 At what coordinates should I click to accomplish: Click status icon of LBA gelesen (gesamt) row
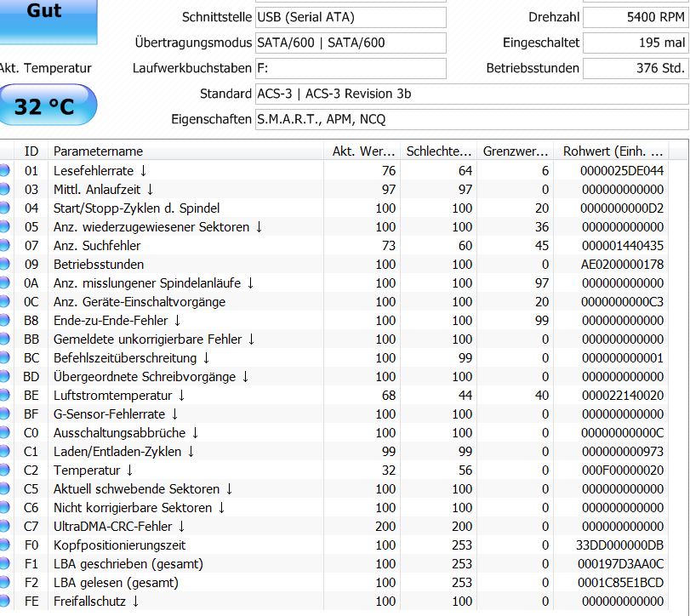tap(4, 582)
